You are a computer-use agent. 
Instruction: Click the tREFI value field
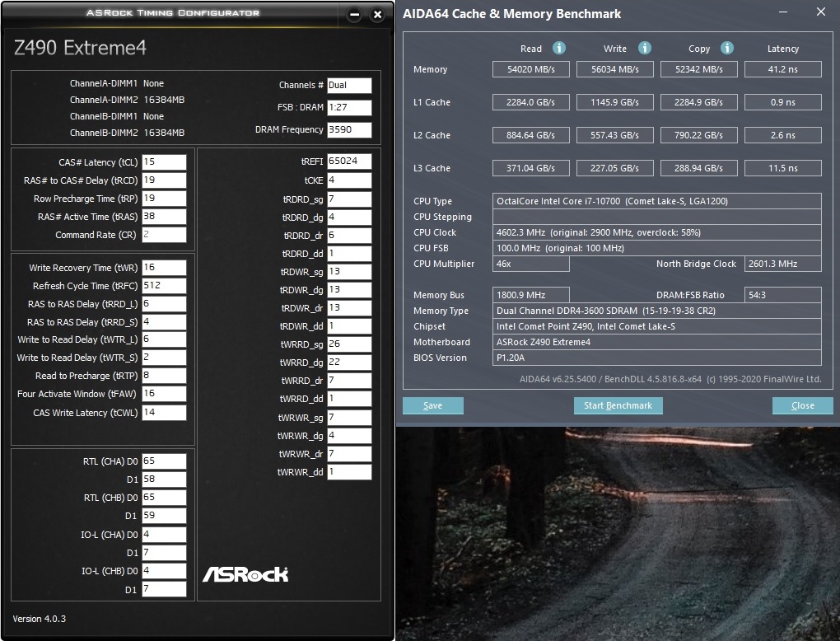(349, 161)
